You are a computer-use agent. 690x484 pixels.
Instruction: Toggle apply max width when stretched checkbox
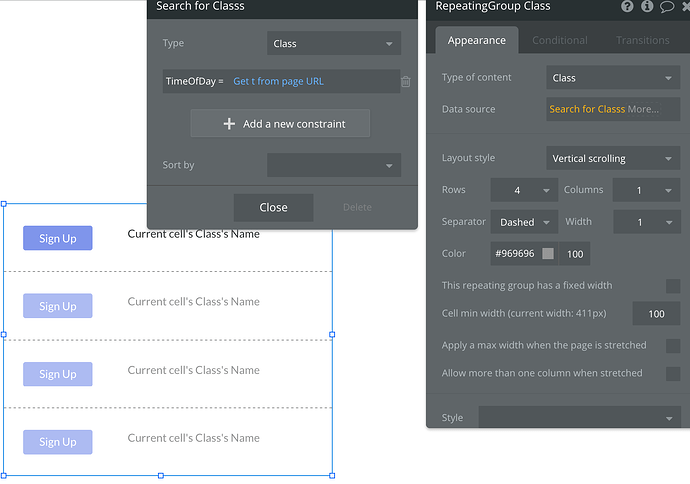point(673,345)
